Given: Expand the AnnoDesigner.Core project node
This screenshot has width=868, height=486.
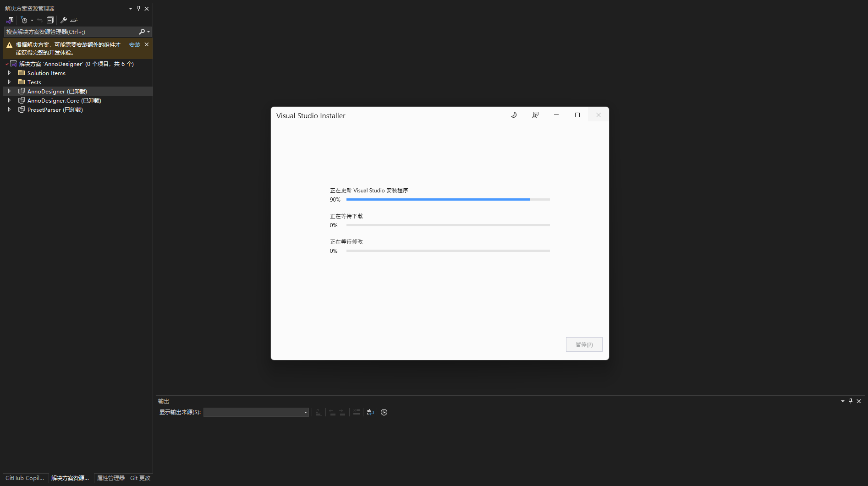Looking at the screenshot, I should (9, 100).
